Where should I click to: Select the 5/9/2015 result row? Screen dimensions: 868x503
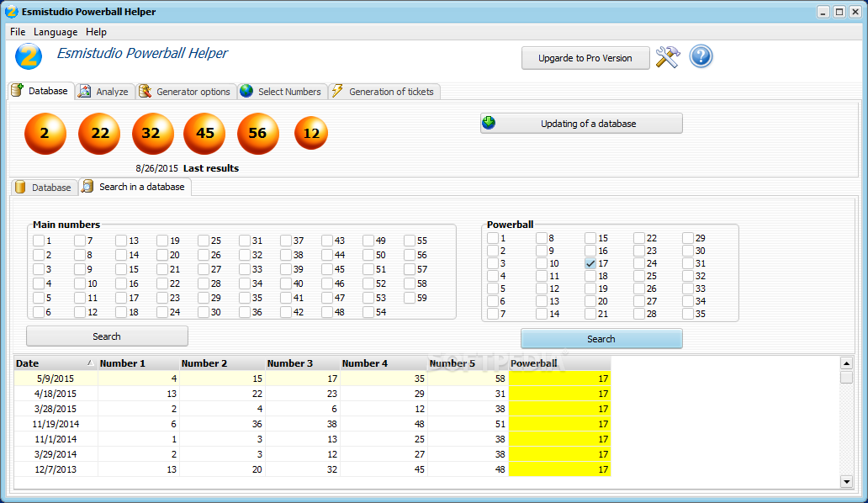[x=312, y=379]
